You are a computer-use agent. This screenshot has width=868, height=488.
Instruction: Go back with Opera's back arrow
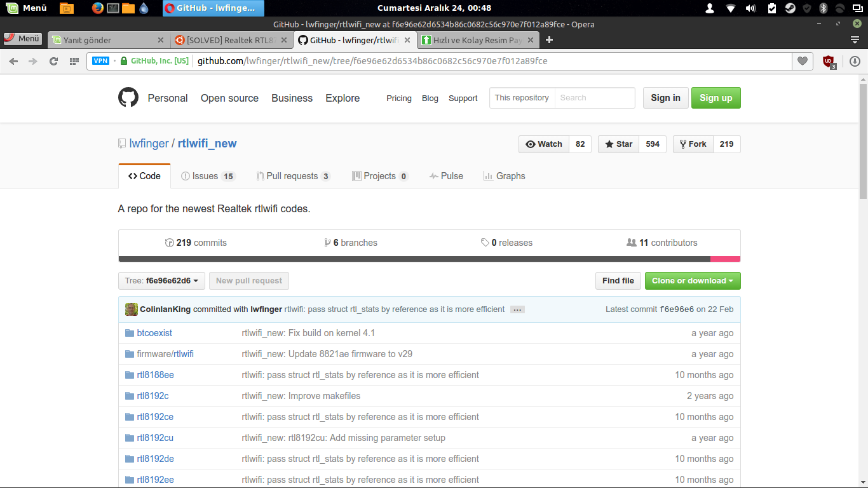click(x=14, y=61)
